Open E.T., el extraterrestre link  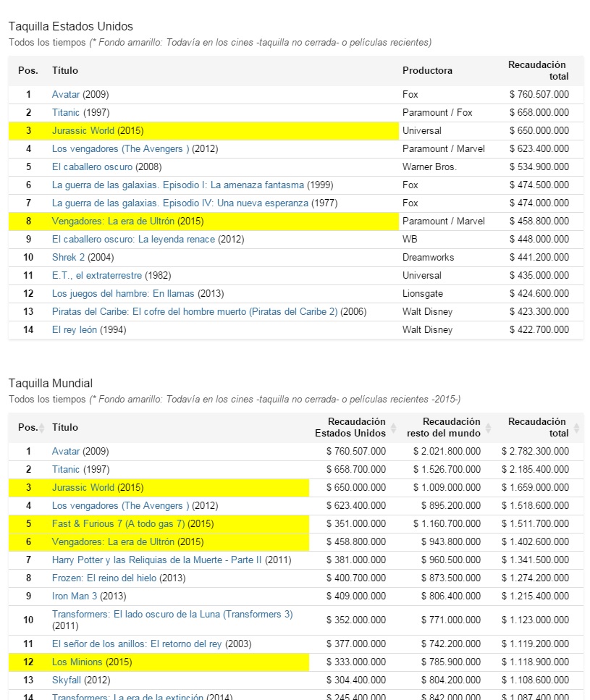tap(97, 276)
